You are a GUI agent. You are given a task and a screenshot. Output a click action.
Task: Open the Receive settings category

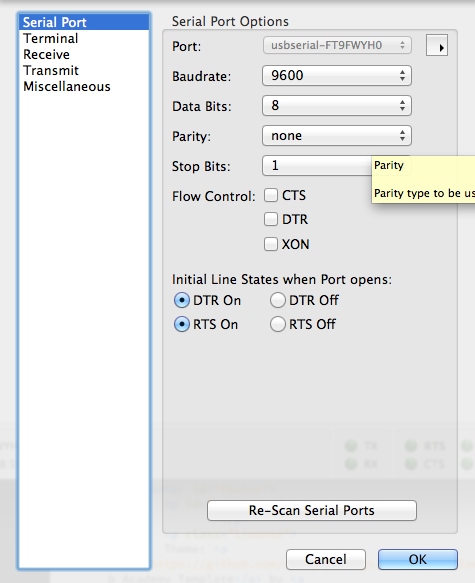(84, 54)
